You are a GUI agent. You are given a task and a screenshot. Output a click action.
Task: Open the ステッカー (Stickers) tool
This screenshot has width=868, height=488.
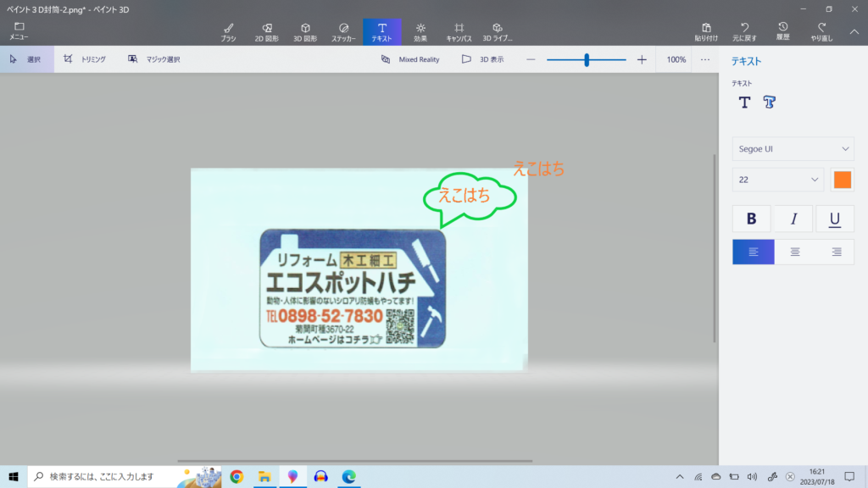(343, 32)
